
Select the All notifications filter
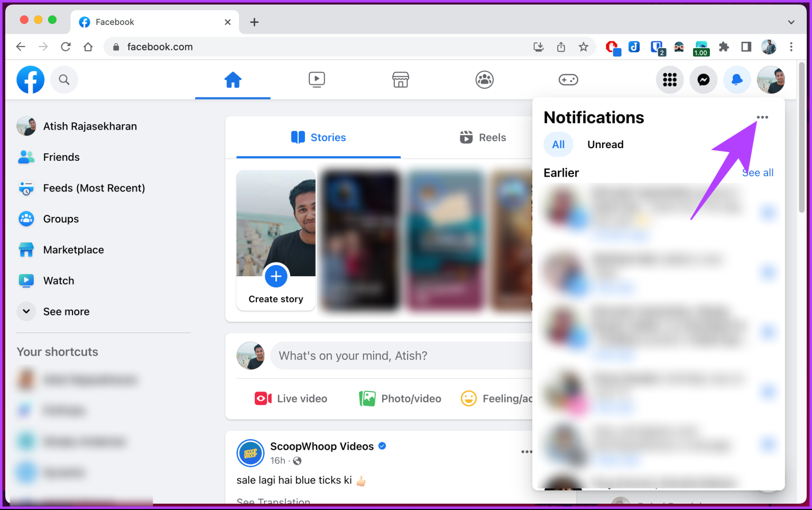558,144
